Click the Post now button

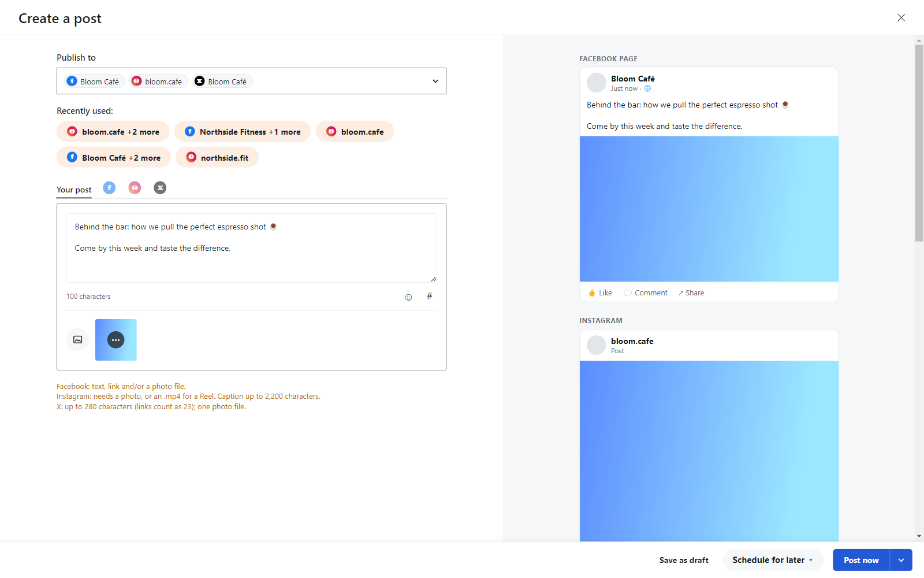tap(861, 560)
